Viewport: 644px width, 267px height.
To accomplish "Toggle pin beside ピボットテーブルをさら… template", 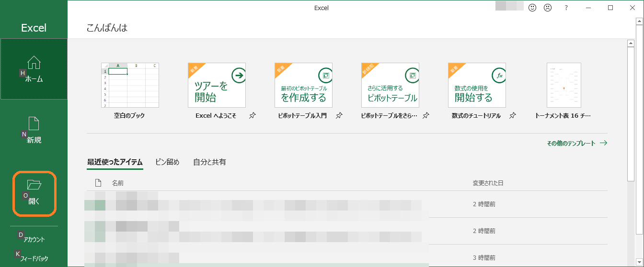I will click(x=425, y=116).
